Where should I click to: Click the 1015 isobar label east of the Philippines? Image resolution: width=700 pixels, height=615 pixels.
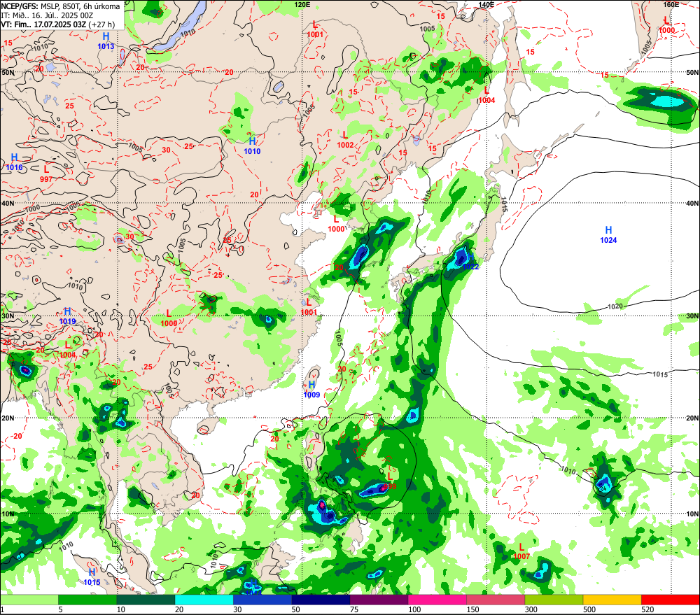(x=660, y=374)
